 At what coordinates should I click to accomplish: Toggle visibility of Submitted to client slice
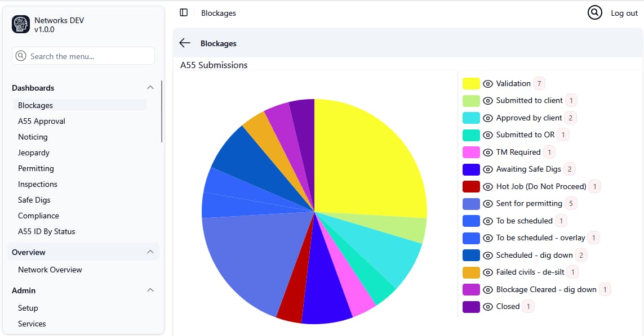(x=487, y=100)
